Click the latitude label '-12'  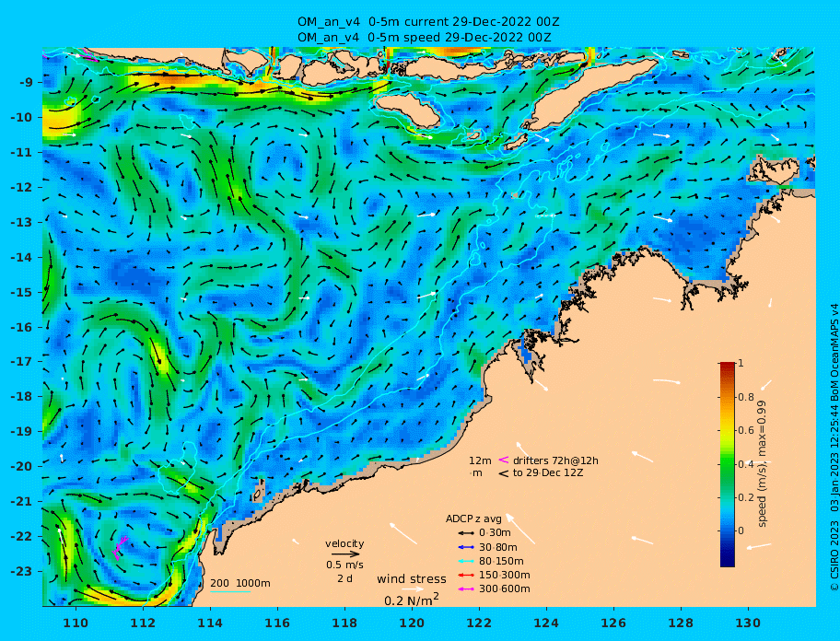click(x=21, y=188)
